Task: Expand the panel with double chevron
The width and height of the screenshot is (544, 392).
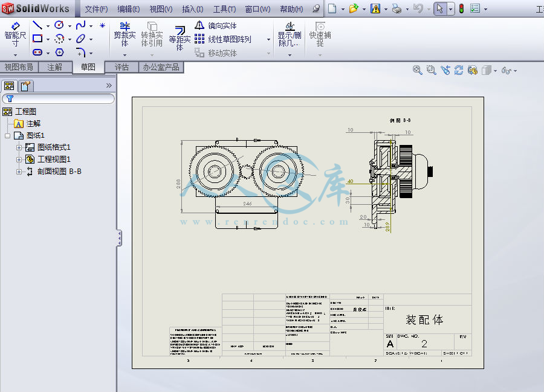Action: click(x=109, y=85)
